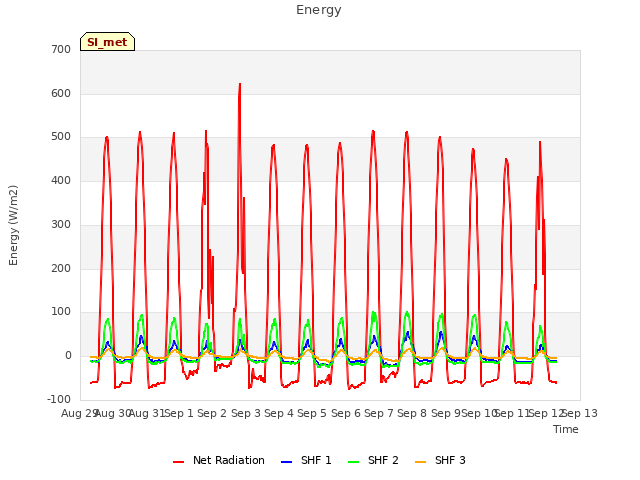This screenshot has height=480, width=640.
Task: Click the 200 y-axis tick value
Action: point(61,268)
